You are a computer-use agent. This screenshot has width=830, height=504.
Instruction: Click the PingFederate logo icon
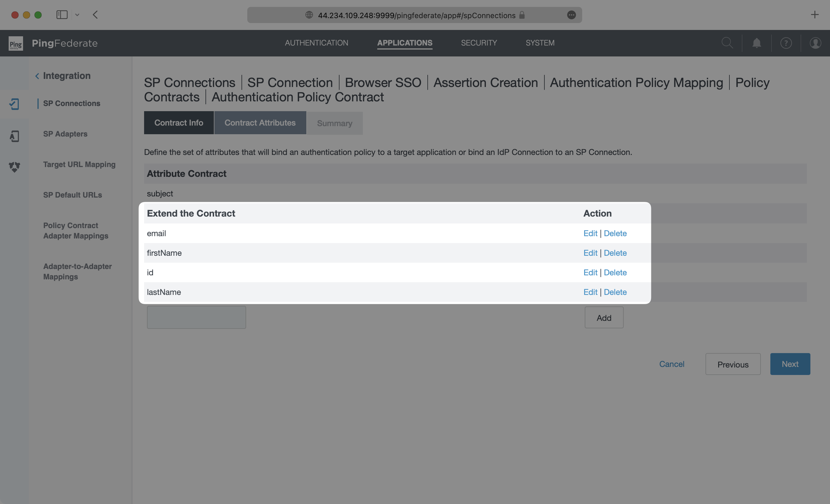click(15, 43)
